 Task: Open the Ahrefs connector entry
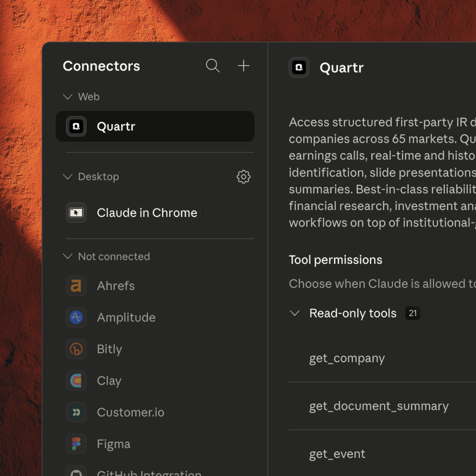(x=155, y=286)
